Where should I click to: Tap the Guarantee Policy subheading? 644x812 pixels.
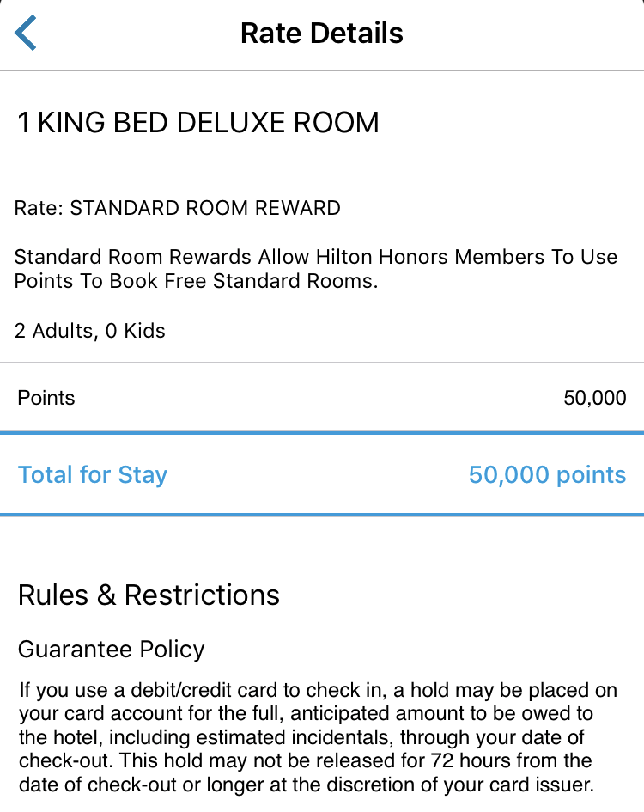pyautogui.click(x=112, y=649)
